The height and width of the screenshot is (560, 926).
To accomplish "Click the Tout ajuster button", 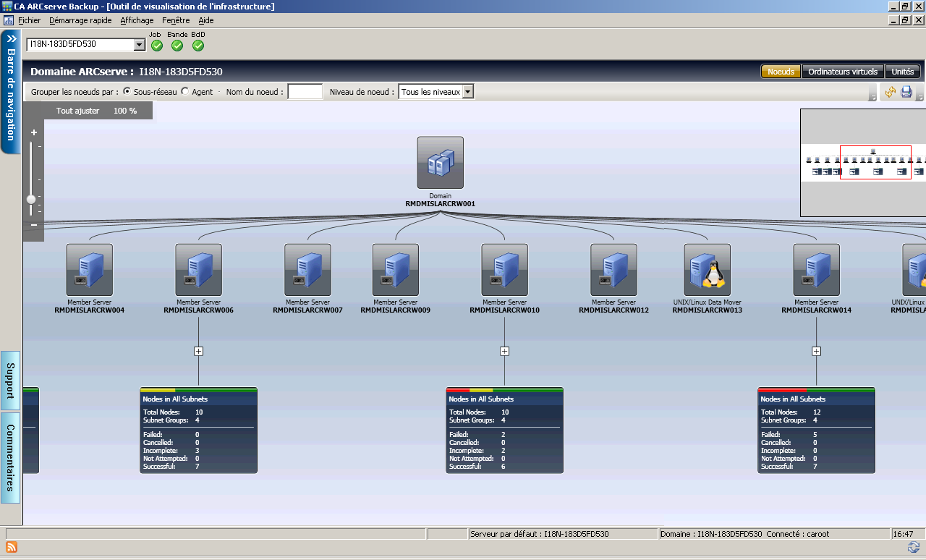I will pos(77,111).
